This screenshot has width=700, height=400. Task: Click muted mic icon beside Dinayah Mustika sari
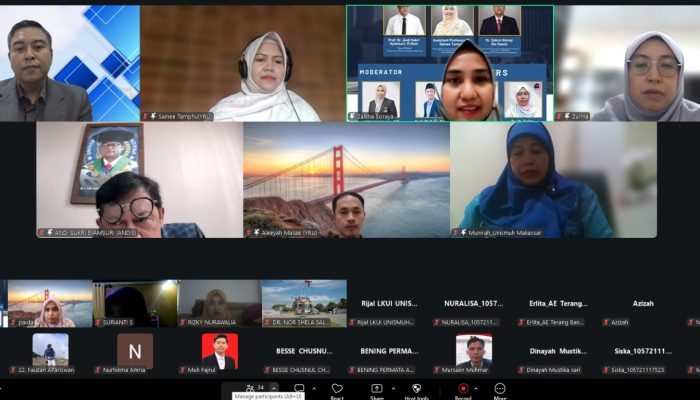521,370
